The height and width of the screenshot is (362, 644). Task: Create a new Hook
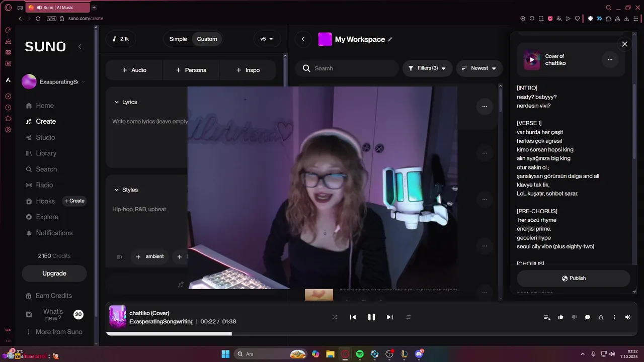tap(74, 201)
